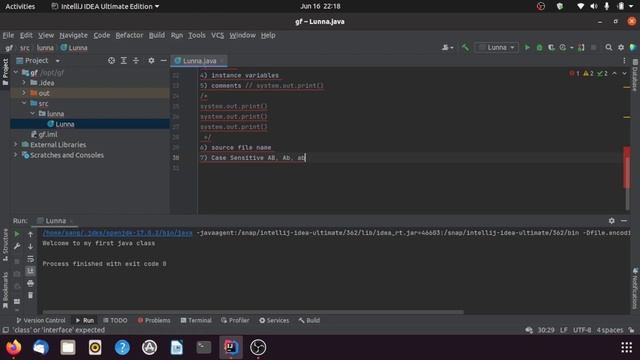Select the Lunna.java editor tab
This screenshot has height=360, width=640.
[199, 61]
